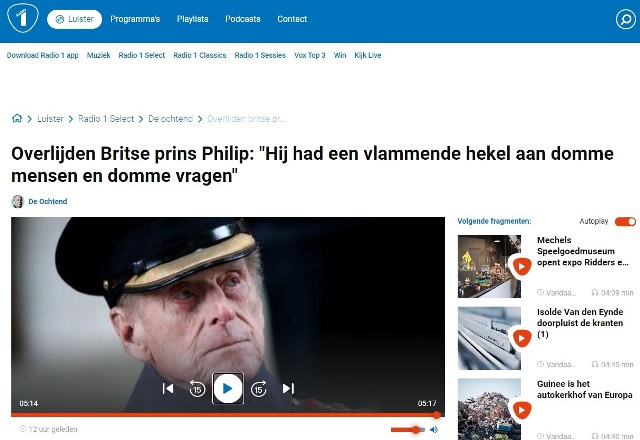
Task: Click the audio progress bar
Action: point(228,415)
